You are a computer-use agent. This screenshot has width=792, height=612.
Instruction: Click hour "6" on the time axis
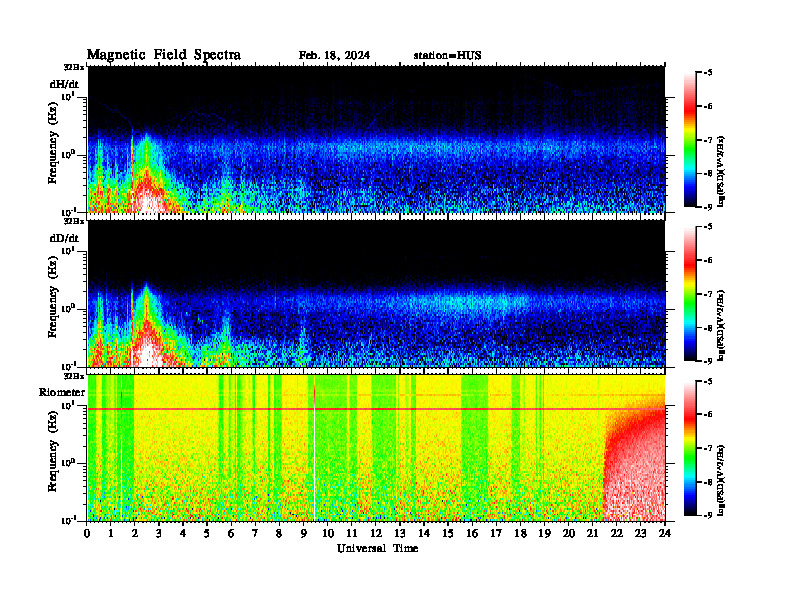231,533
